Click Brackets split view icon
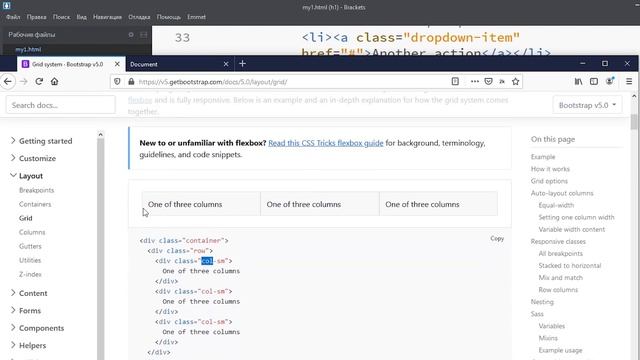The image size is (640, 360). 143,35
